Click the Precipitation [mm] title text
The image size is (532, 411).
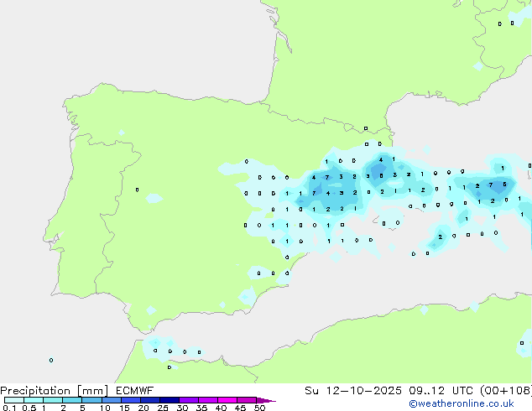point(55,391)
